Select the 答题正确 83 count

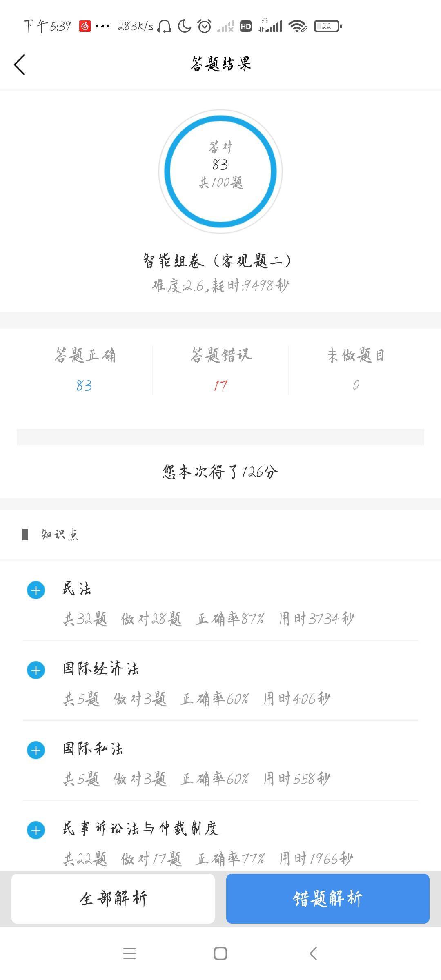point(84,385)
